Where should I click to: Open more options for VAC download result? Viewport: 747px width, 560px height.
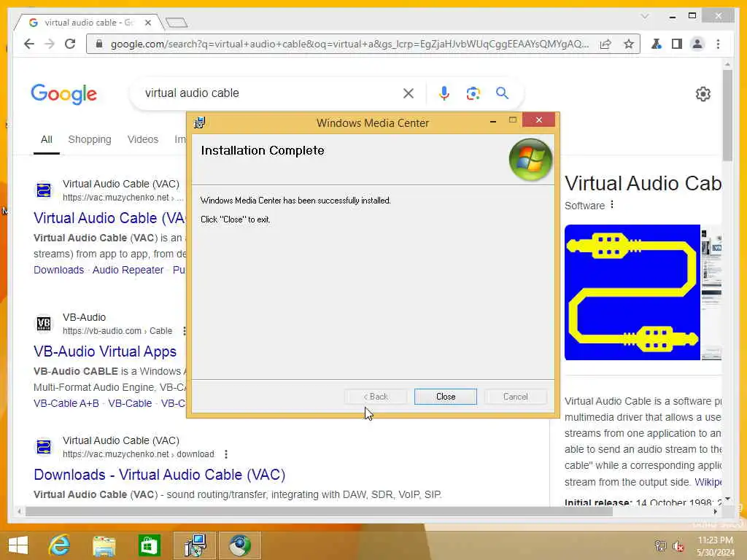click(226, 454)
